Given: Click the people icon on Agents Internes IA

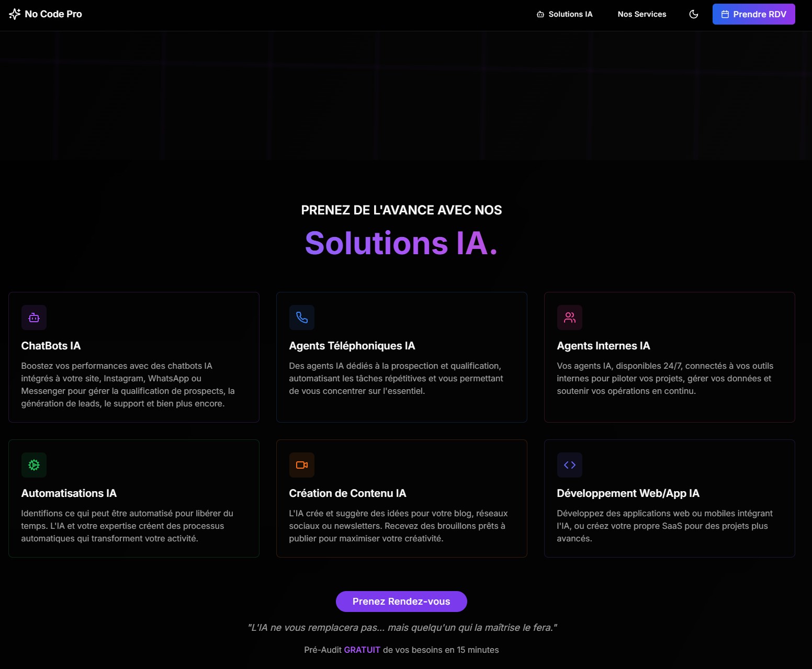Looking at the screenshot, I should [x=570, y=318].
